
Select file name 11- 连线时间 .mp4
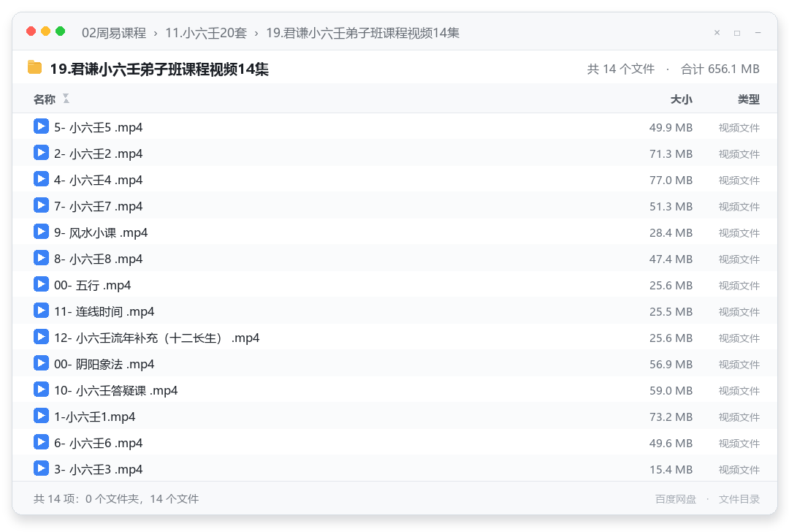click(x=104, y=312)
